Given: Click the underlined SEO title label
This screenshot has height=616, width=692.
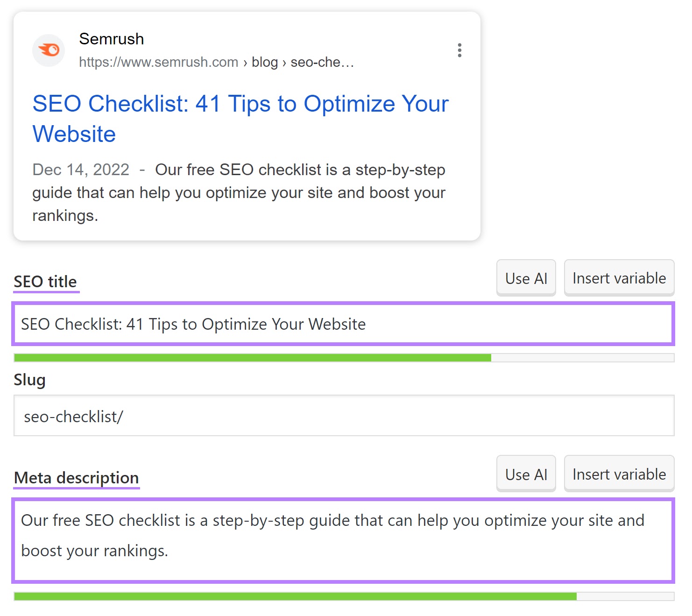Looking at the screenshot, I should tap(45, 281).
